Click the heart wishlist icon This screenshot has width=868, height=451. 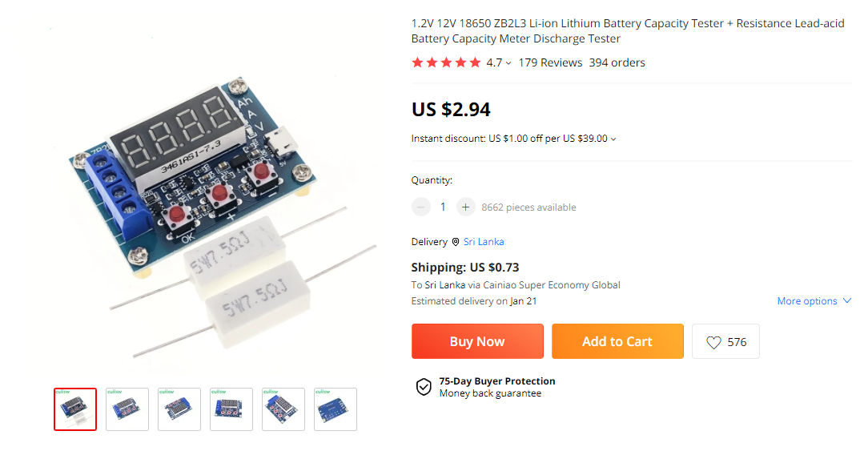(713, 342)
